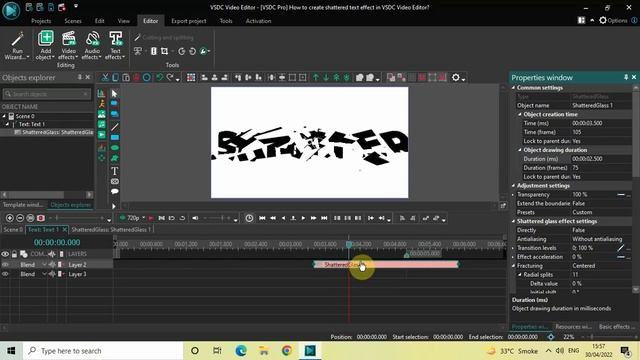Pin the Objects explorer panel

coord(80,77)
